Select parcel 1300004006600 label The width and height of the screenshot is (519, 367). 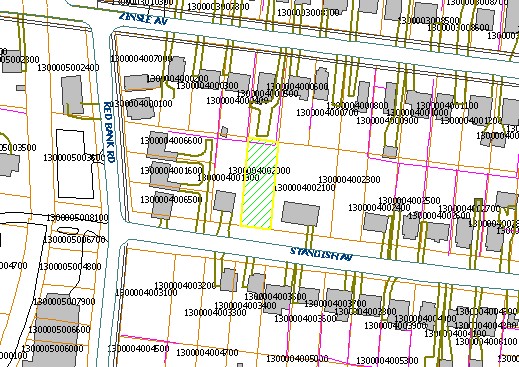click(x=171, y=141)
